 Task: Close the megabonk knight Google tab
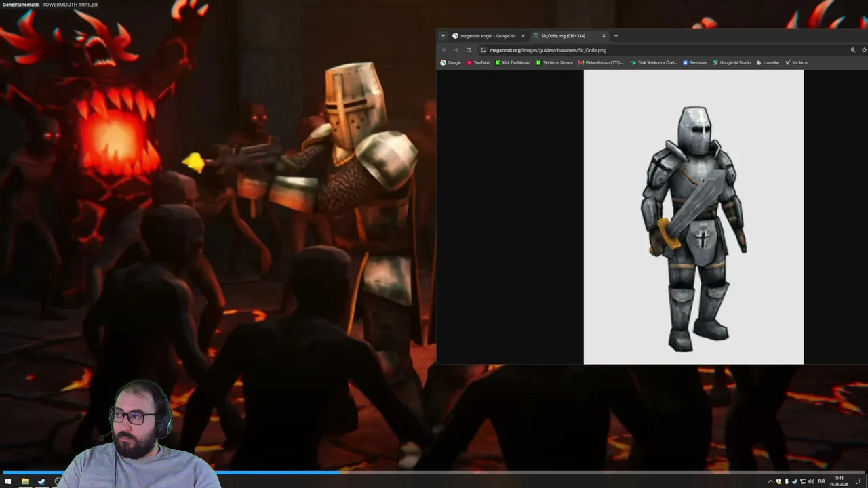[523, 36]
